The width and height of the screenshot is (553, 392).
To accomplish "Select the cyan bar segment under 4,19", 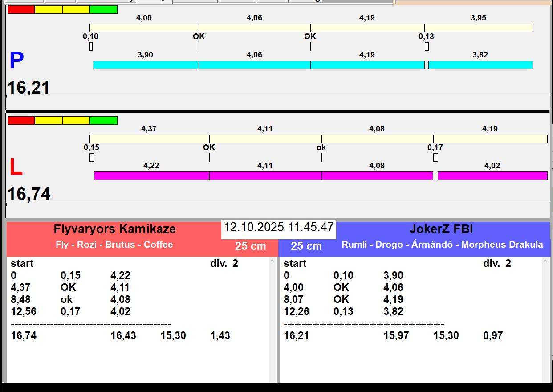I will click(x=367, y=65).
